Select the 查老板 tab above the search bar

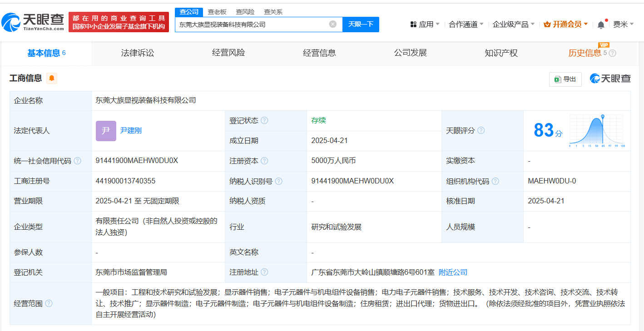click(x=217, y=11)
